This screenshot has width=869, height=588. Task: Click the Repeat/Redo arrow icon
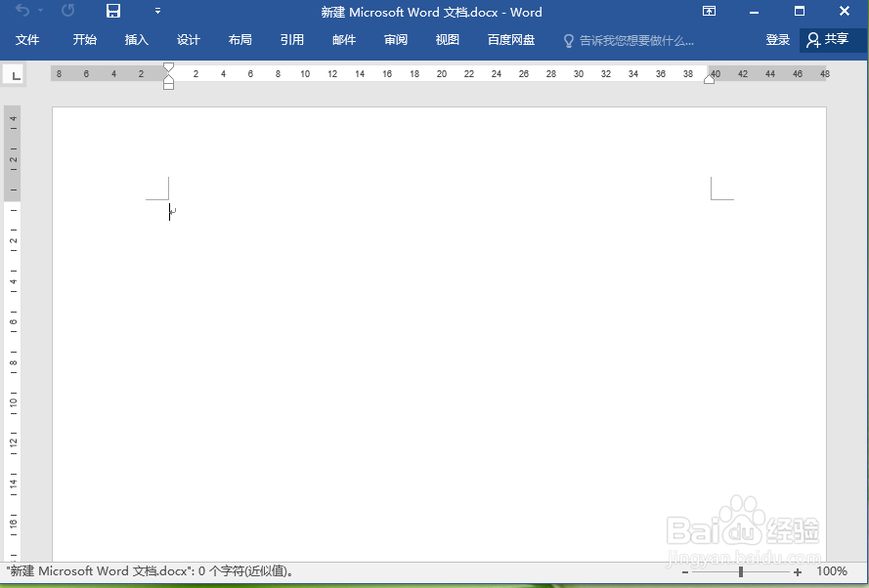66,12
